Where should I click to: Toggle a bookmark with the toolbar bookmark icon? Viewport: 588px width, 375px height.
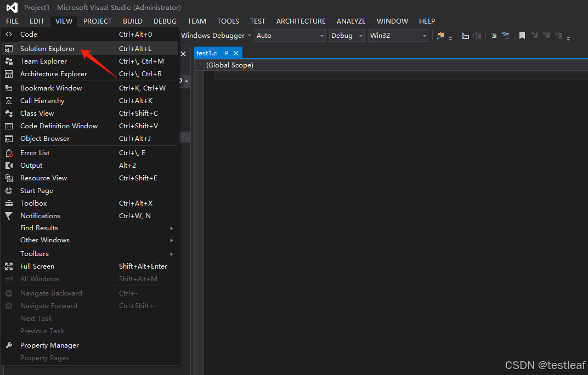522,35
